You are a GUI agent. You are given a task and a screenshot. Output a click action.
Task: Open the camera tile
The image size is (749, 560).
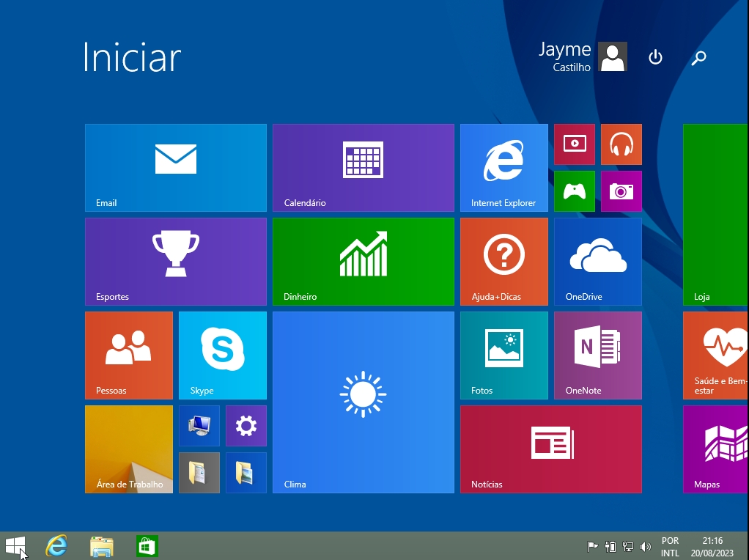click(621, 191)
